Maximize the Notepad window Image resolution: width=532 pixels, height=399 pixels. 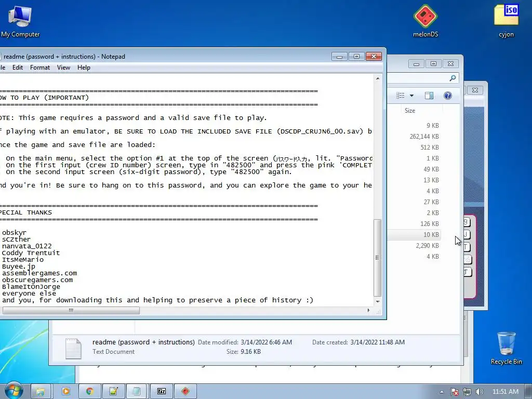[x=356, y=56]
